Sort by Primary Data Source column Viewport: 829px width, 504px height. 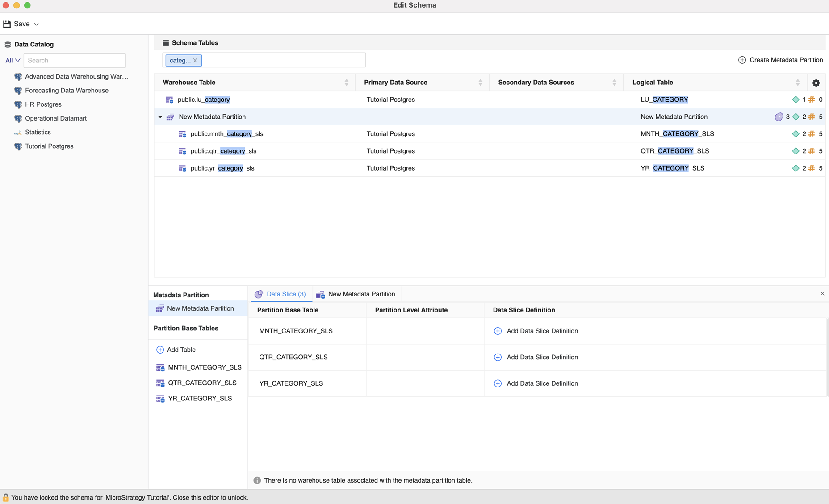pos(480,83)
